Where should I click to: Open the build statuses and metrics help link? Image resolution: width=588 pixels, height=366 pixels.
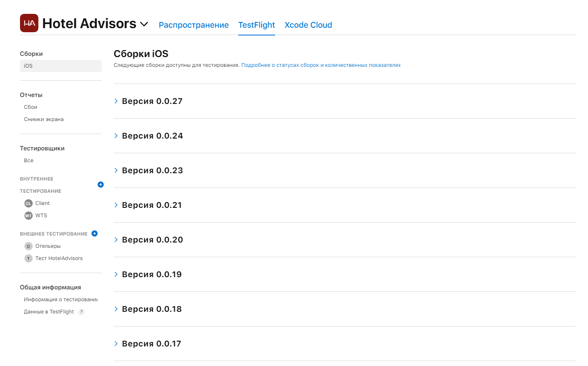pyautogui.click(x=321, y=65)
